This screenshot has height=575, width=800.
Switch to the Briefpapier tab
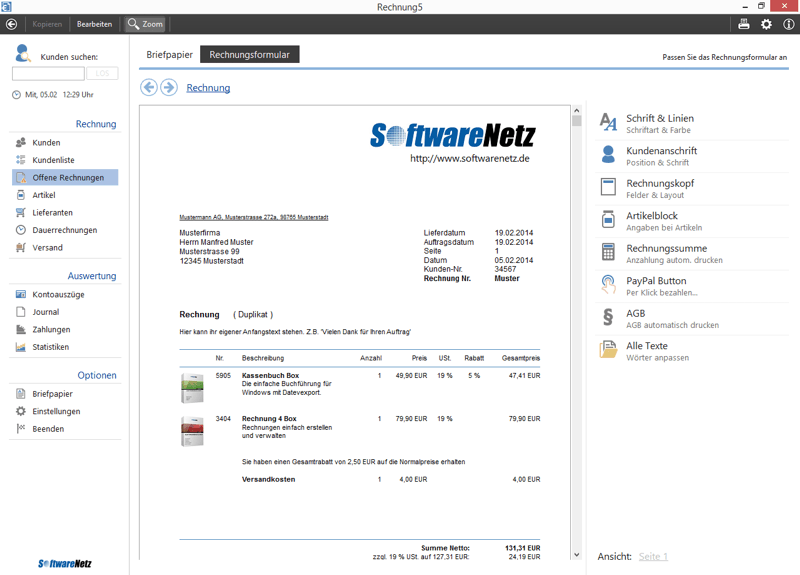pos(169,55)
